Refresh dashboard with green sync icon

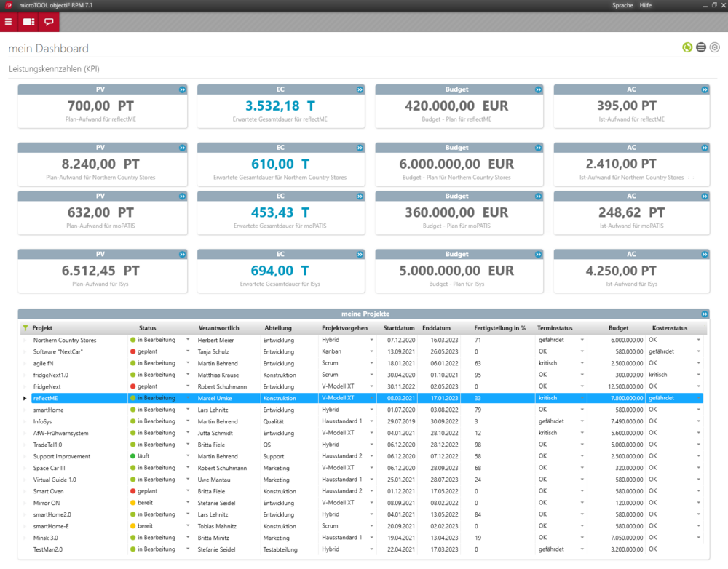point(687,48)
